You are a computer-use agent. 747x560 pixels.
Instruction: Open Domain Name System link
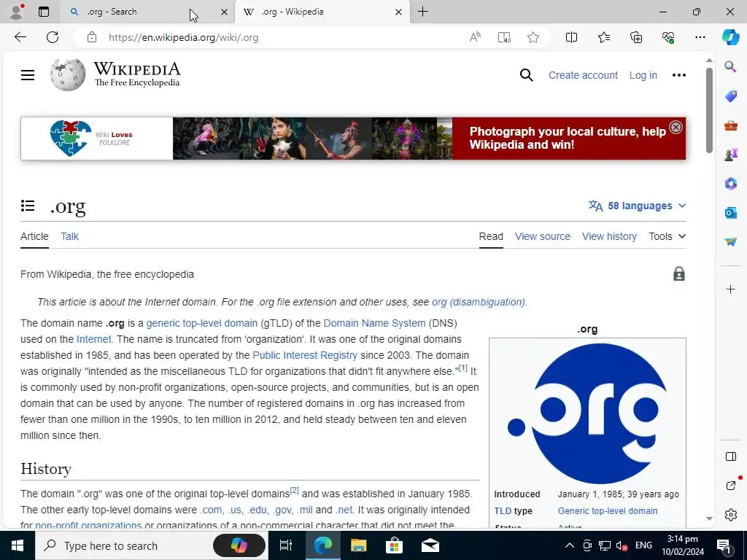point(374,323)
